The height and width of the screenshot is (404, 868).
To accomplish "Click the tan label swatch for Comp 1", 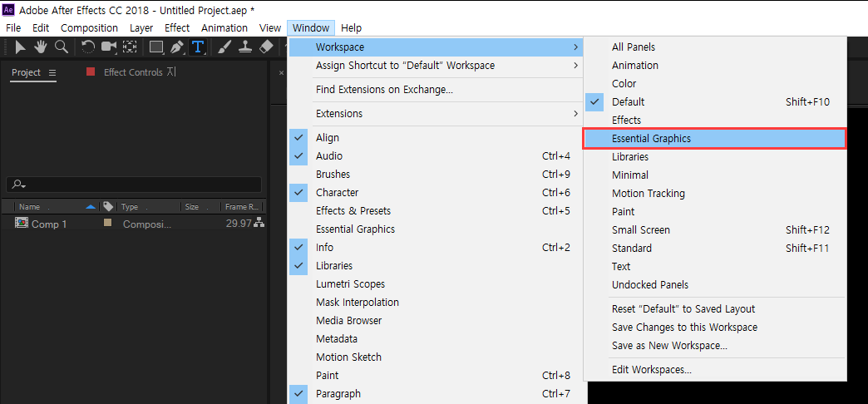I will 108,223.
